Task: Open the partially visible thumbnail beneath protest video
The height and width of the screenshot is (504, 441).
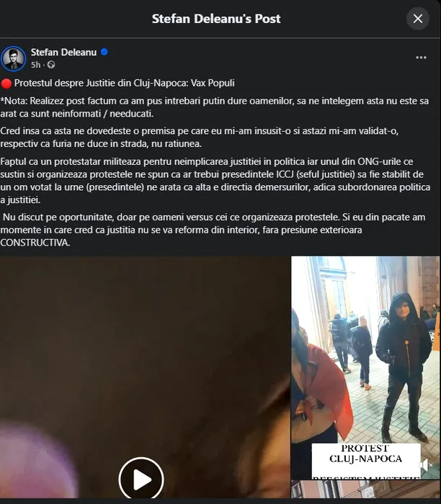Action: coord(365,489)
